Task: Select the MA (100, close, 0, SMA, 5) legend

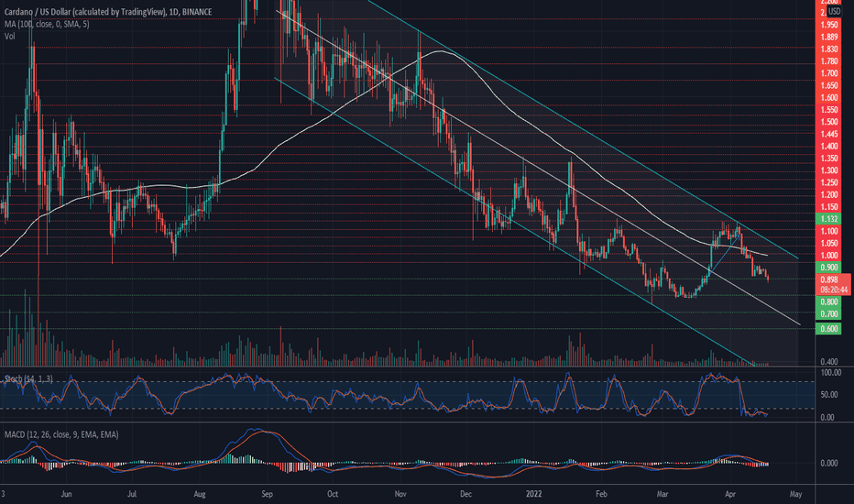Action: [x=47, y=24]
